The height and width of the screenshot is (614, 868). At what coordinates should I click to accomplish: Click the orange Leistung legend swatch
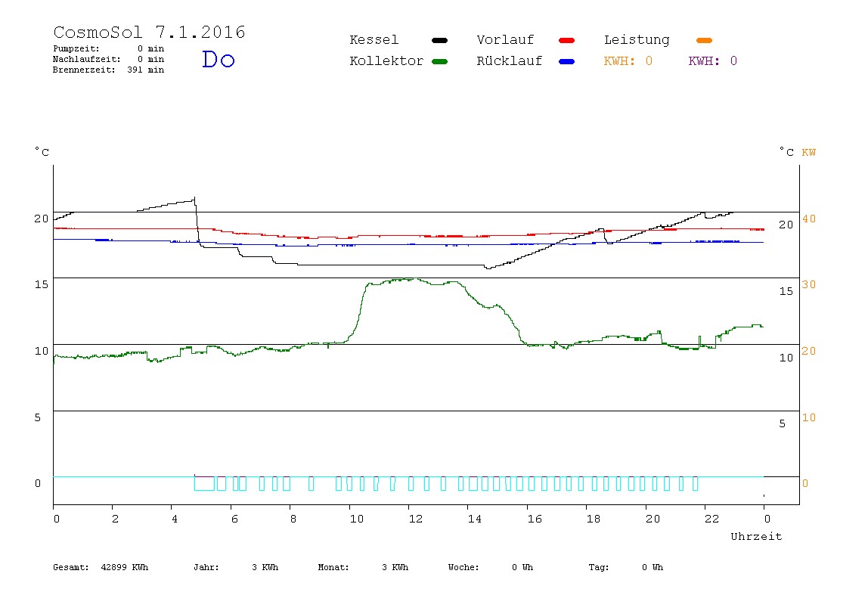tap(704, 40)
